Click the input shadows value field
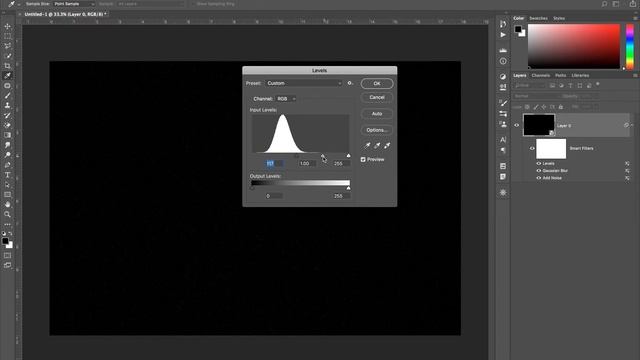This screenshot has height=360, width=640. [x=273, y=164]
